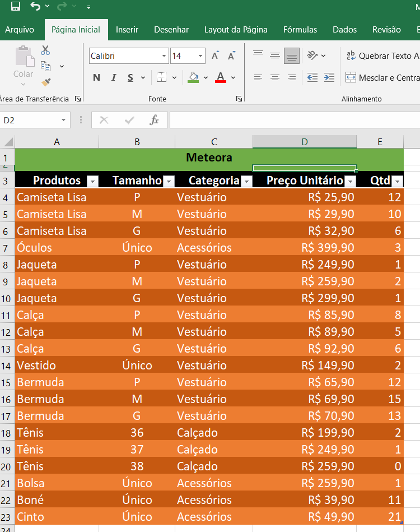Select column D header

(x=305, y=141)
